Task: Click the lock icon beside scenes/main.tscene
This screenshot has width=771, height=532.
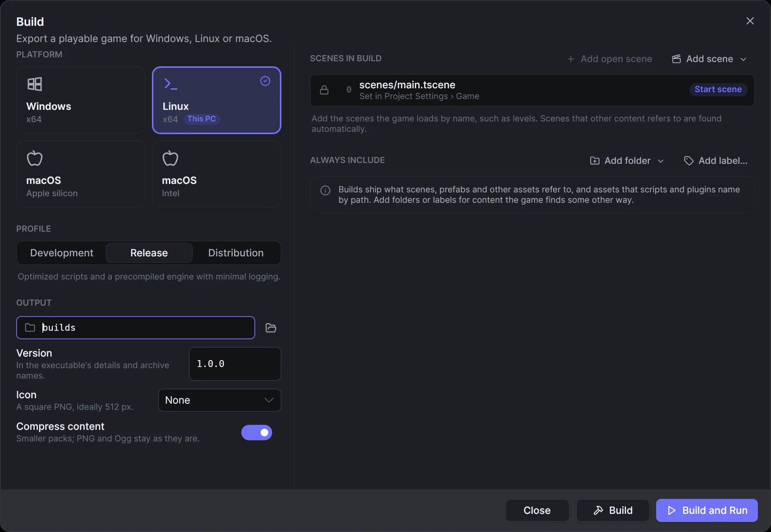Action: point(324,90)
